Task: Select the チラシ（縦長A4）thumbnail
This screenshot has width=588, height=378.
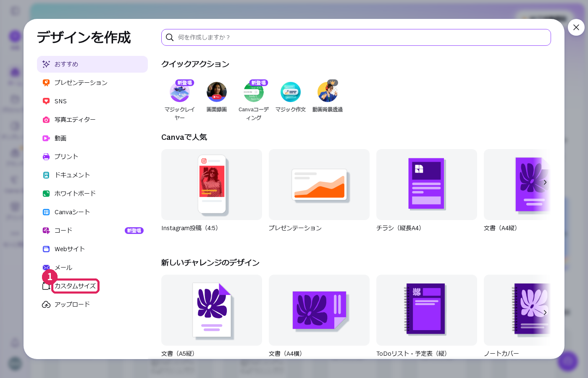Action: pyautogui.click(x=427, y=184)
